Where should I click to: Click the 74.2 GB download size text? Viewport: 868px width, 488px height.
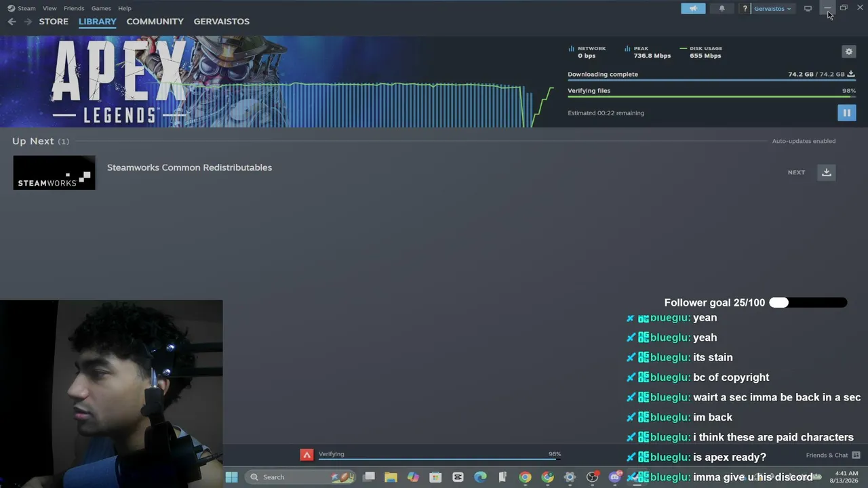point(816,75)
